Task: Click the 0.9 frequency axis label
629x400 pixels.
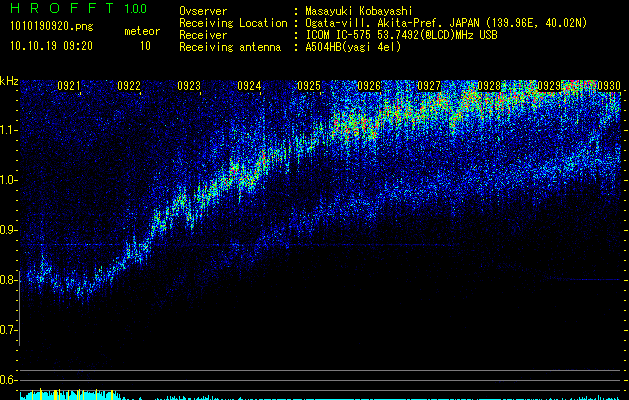Action: (8, 230)
